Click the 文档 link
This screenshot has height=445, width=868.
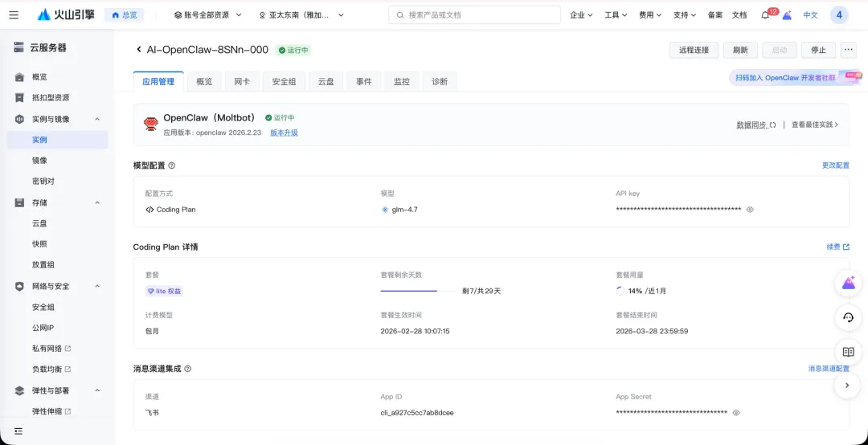pos(739,15)
